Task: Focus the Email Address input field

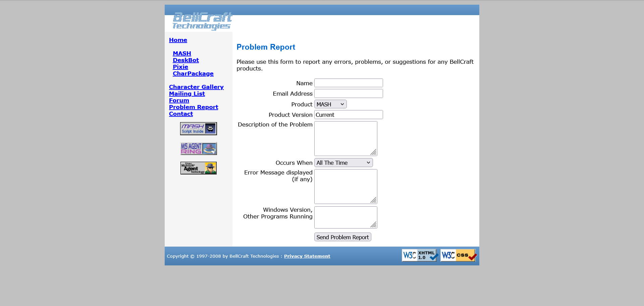Action: tap(348, 94)
